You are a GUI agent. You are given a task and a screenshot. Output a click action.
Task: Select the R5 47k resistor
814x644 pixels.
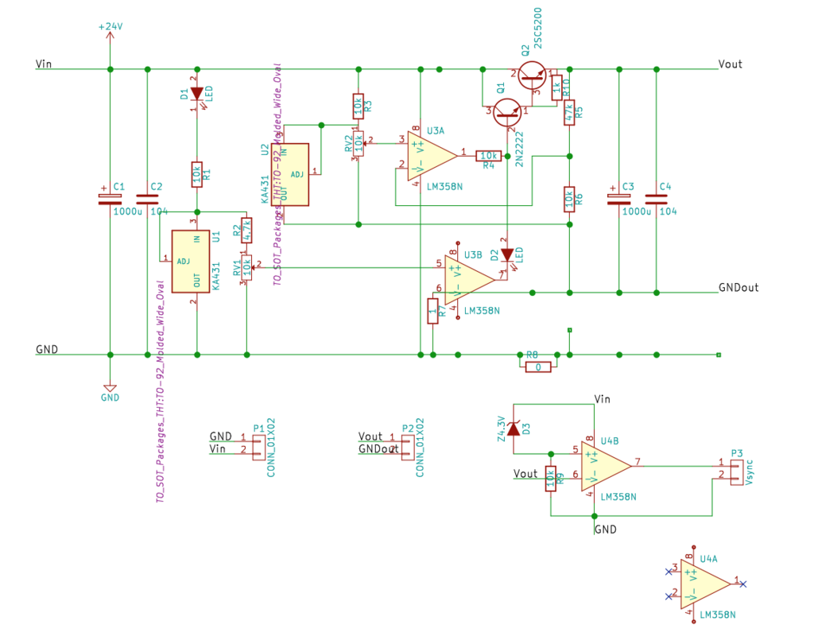click(569, 113)
